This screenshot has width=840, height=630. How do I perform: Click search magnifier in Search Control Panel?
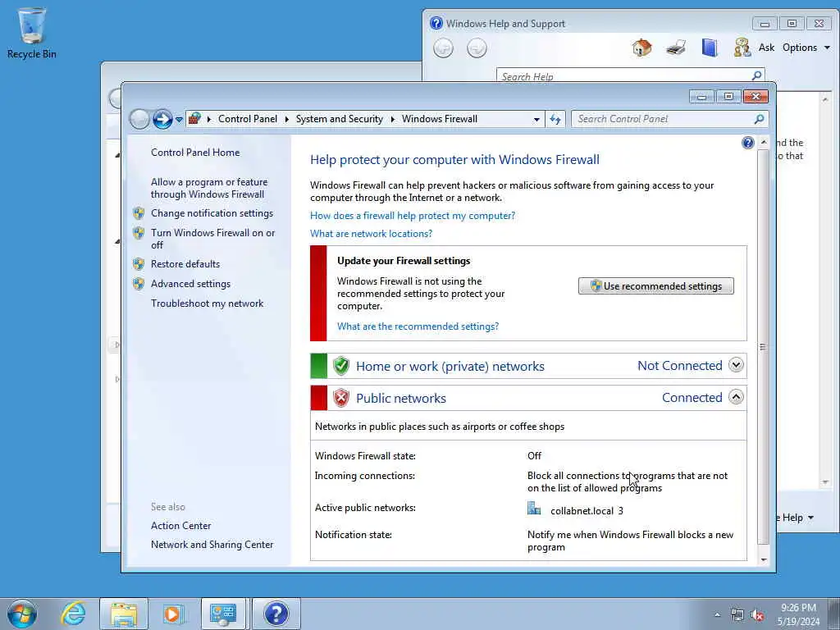coord(759,119)
